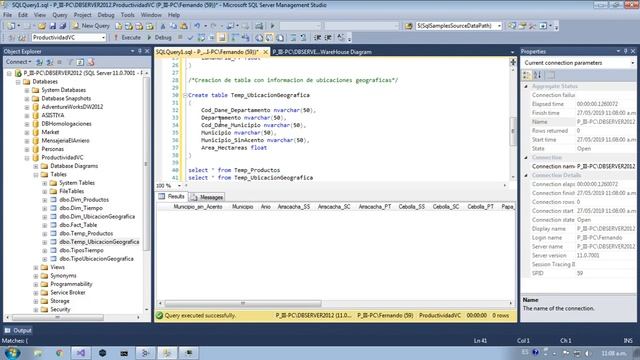Undo the last edit
This screenshot has height=360, width=640.
click(x=197, y=26)
